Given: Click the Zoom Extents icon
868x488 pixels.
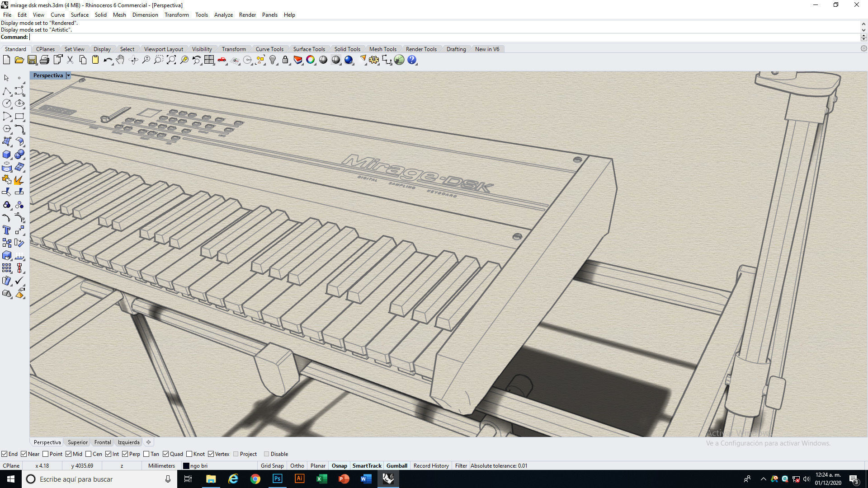Looking at the screenshot, I should tap(171, 60).
